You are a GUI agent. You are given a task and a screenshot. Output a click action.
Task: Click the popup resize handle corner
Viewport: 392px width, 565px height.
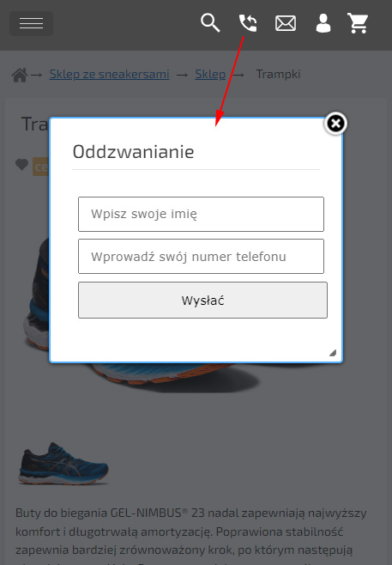(333, 353)
